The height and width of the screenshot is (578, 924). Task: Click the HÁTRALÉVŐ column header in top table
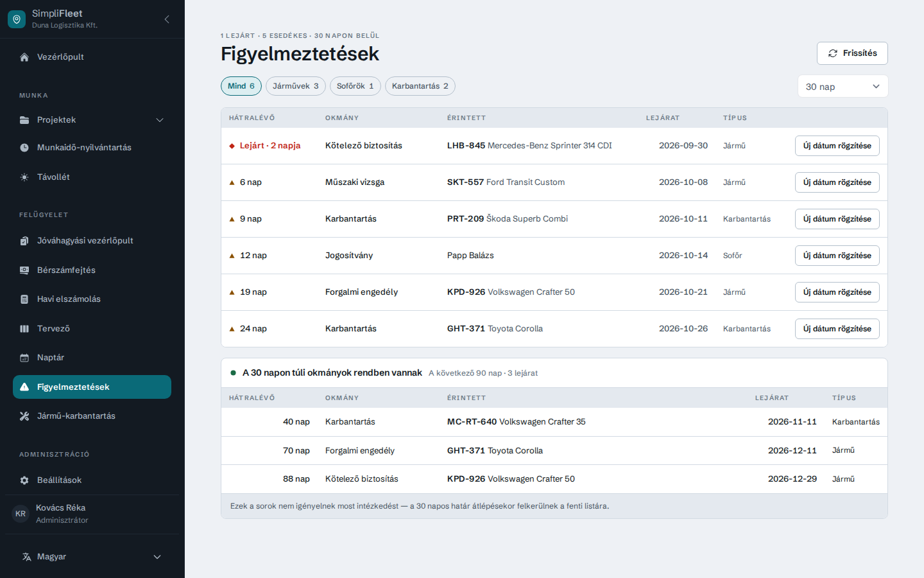coord(252,118)
